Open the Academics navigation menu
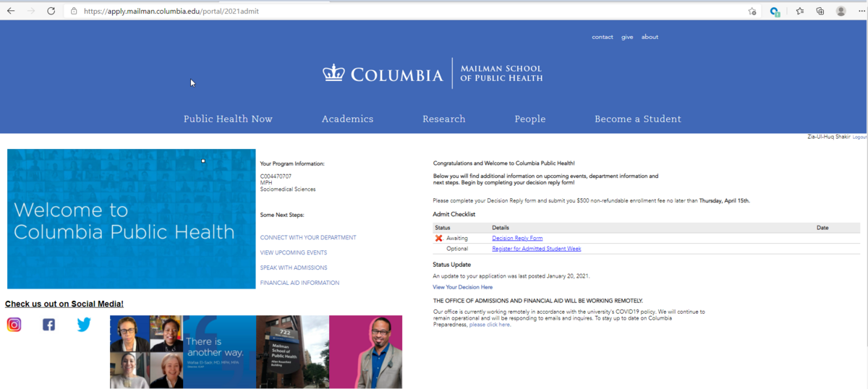Screen dimensions: 868x389 (347, 119)
